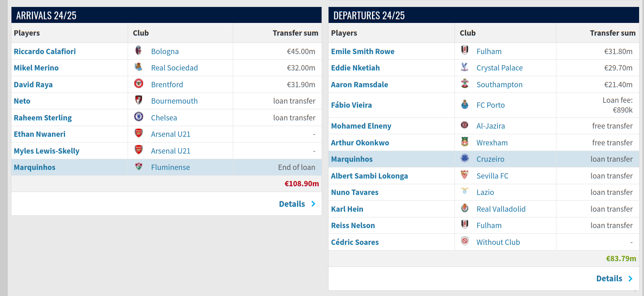Open Myles Lewis-Skelly profile link

tap(47, 151)
